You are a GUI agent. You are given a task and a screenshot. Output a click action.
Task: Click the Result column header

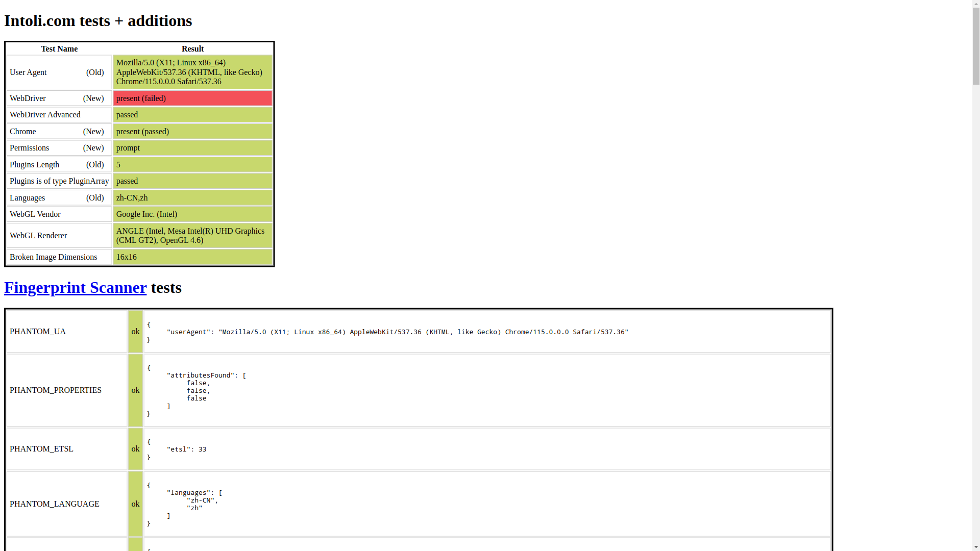coord(192,49)
